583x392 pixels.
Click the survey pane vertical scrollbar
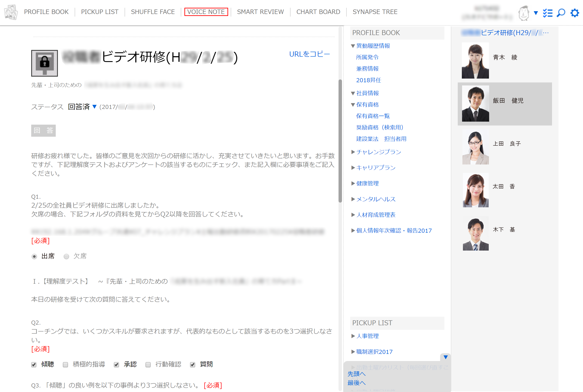[x=340, y=141]
